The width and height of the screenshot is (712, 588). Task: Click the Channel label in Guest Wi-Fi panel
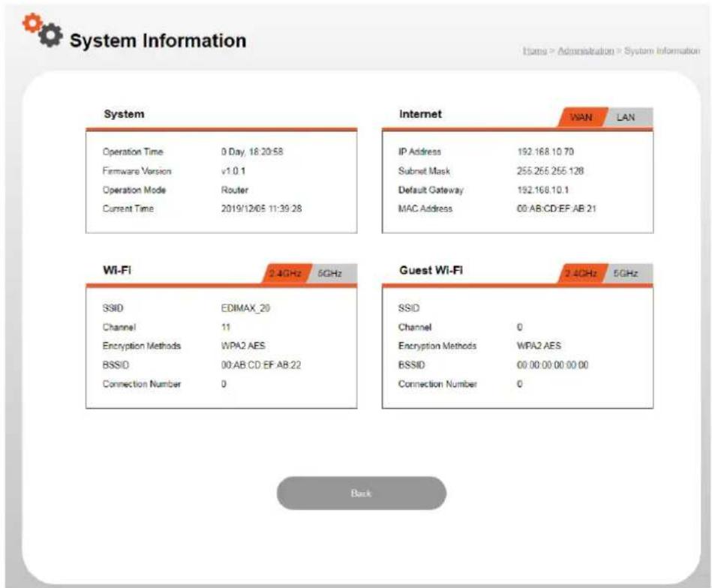tap(415, 327)
